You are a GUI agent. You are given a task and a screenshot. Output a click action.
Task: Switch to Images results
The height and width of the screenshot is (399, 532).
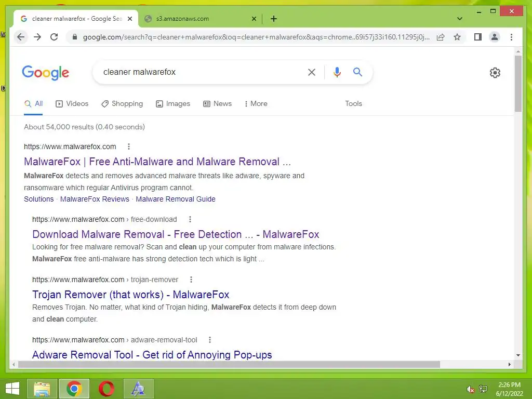(x=173, y=104)
